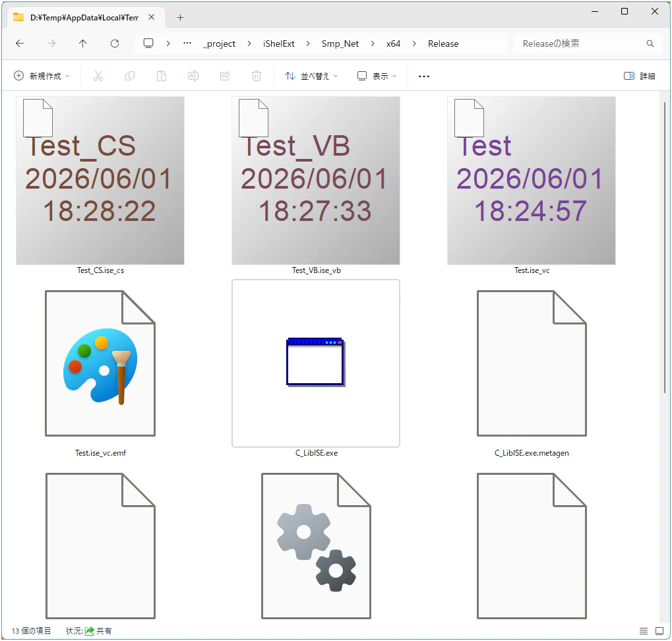The width and height of the screenshot is (672, 641).
Task: Click the Test_CS.ise_cs file name label
Action: (x=101, y=270)
